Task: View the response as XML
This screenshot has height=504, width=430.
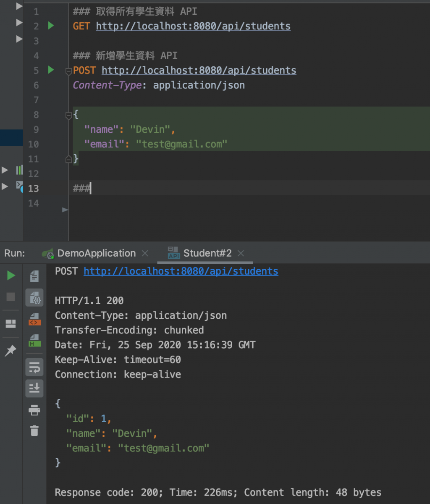Action: click(x=34, y=319)
